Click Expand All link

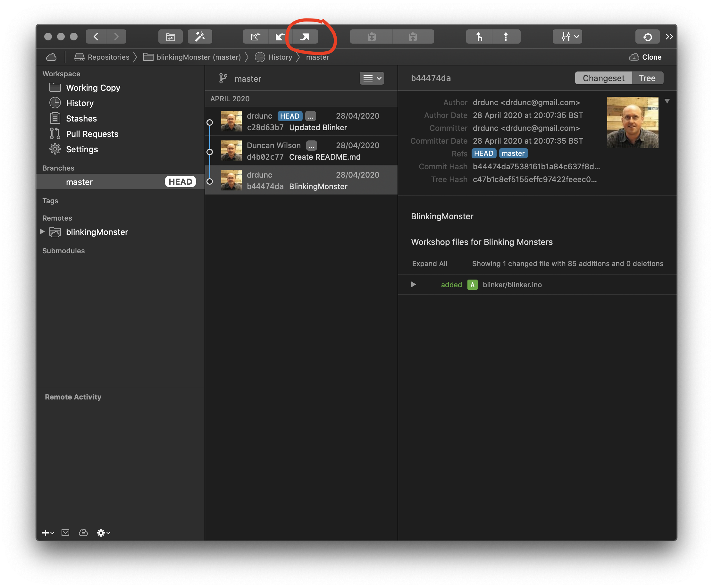[430, 264]
